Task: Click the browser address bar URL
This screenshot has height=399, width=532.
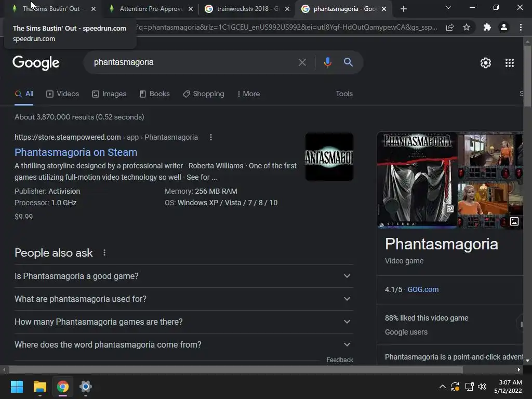Action: tap(287, 28)
